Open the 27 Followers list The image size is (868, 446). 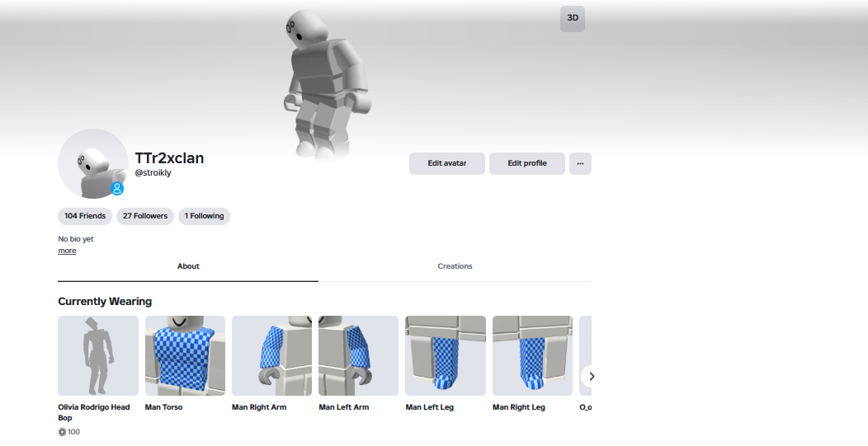[x=145, y=216]
